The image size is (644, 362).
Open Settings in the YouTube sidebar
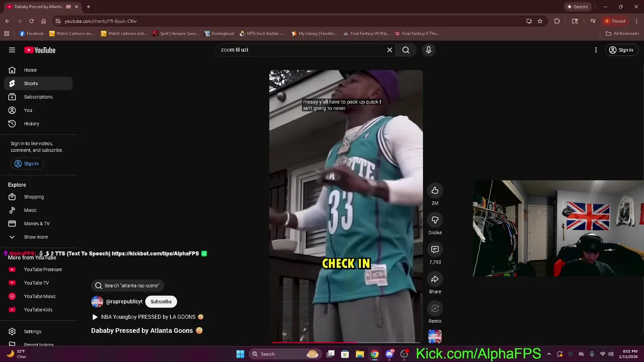click(x=38, y=331)
